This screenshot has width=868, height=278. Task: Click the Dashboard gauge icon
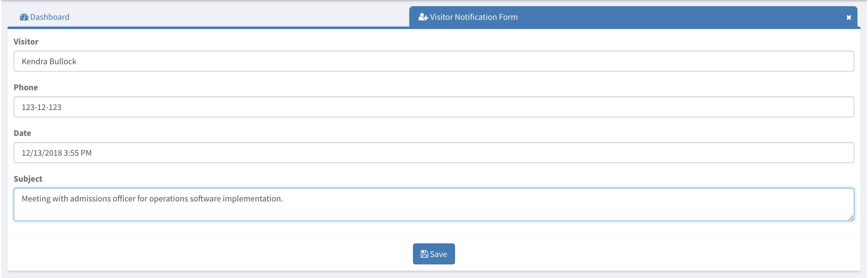(24, 17)
